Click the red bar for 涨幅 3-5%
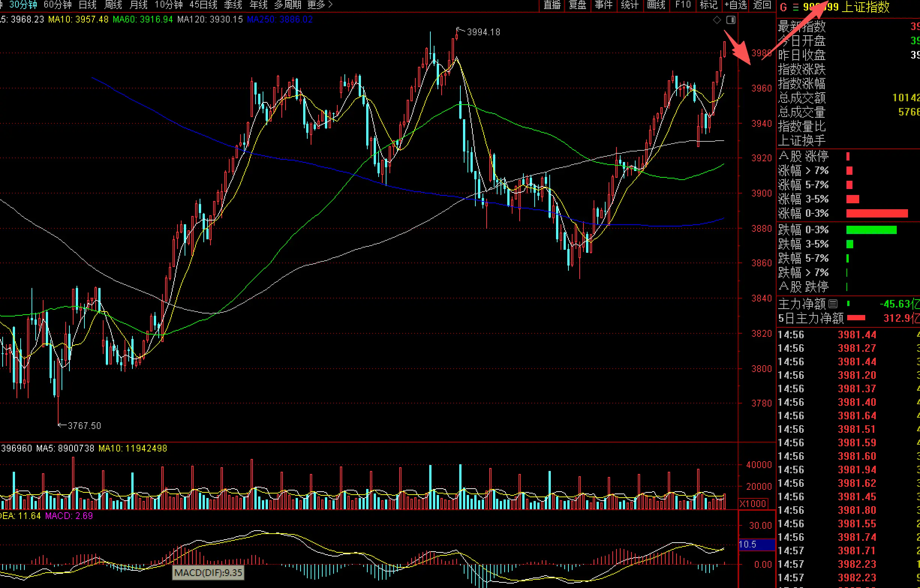This screenshot has height=588, width=920. (853, 199)
